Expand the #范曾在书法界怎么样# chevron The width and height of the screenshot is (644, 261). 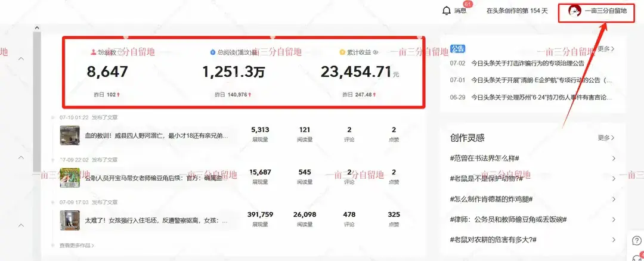point(614,159)
